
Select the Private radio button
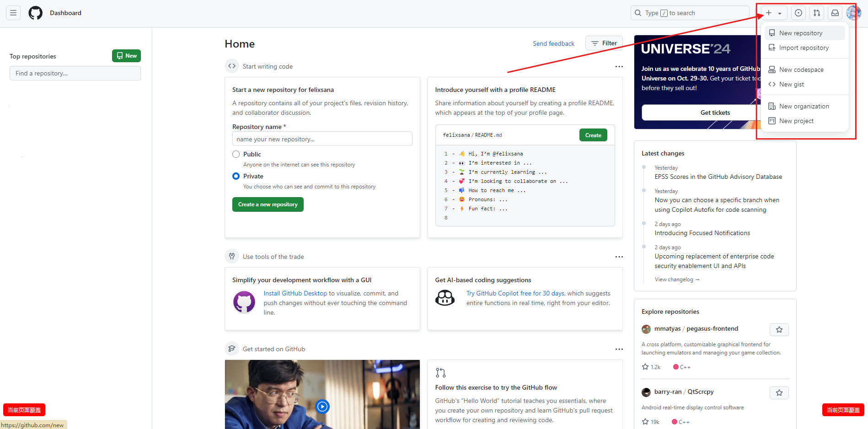click(236, 176)
